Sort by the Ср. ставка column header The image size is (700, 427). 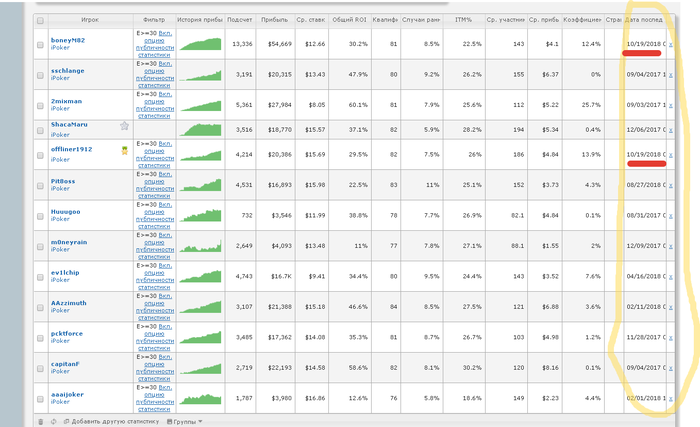(x=312, y=20)
